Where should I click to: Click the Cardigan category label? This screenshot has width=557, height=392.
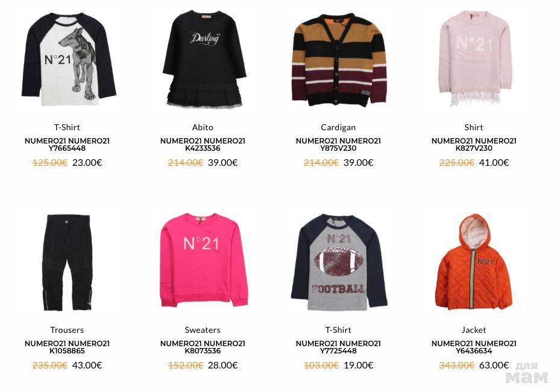pyautogui.click(x=338, y=127)
